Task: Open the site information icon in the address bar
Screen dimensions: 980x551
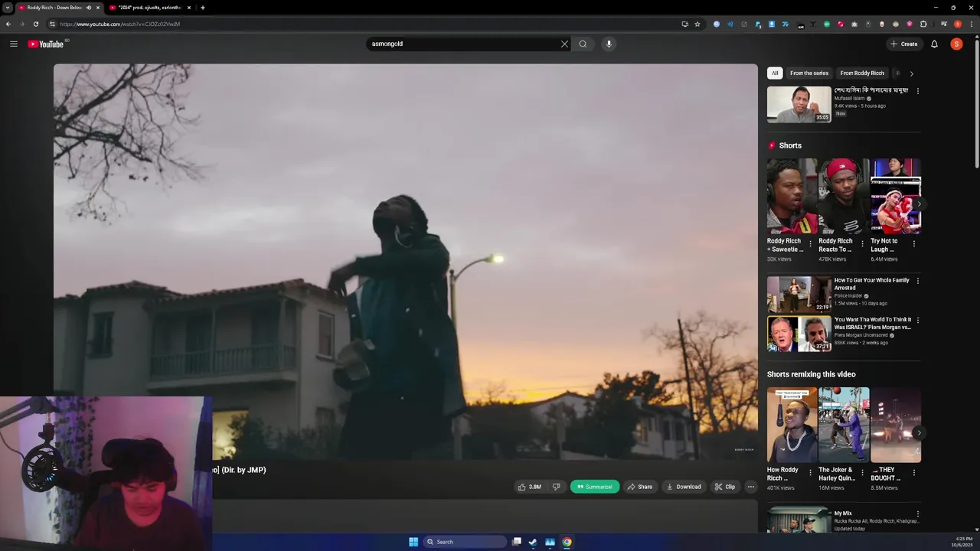Action: pyautogui.click(x=52, y=24)
